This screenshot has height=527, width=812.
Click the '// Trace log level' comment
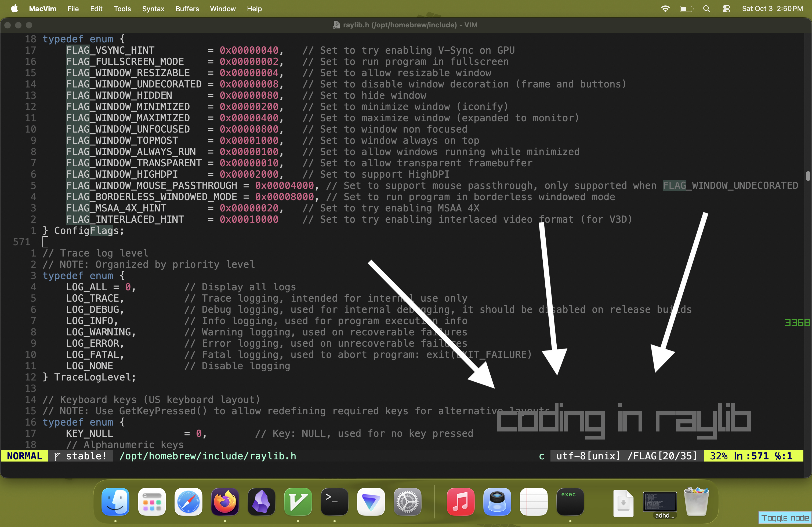[x=96, y=253]
